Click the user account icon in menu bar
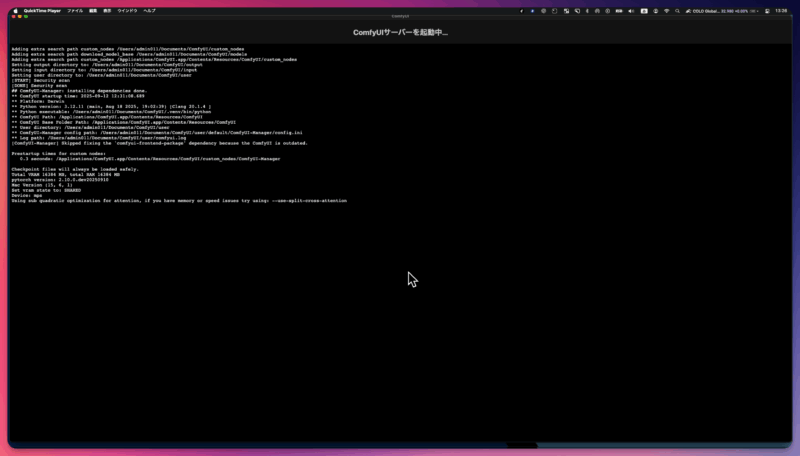The height and width of the screenshot is (456, 800). 656,11
